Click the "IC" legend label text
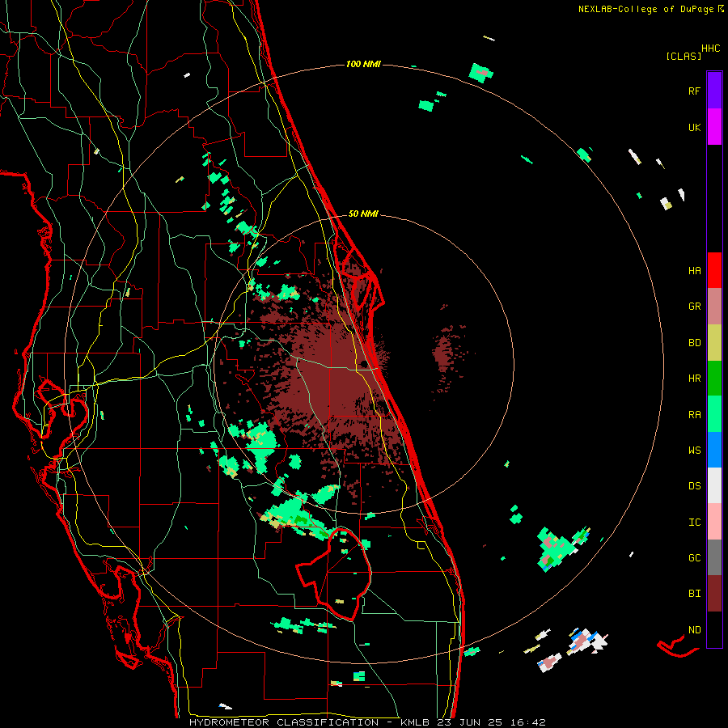Viewport: 728px width, 728px height. (x=694, y=523)
